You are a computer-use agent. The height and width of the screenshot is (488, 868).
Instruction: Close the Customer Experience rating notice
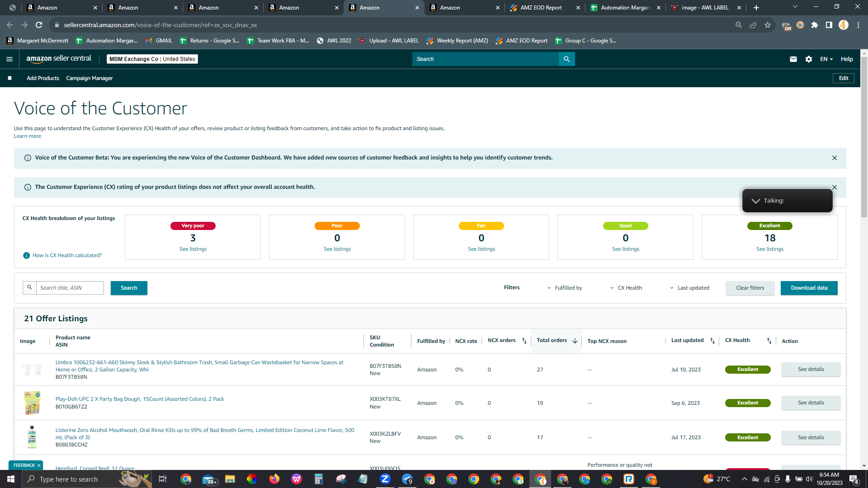[x=835, y=187]
